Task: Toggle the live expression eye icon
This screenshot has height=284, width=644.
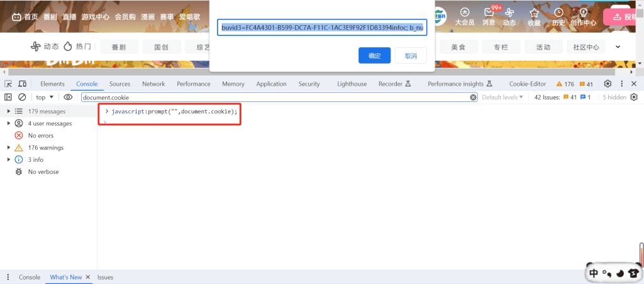Action: [x=68, y=97]
